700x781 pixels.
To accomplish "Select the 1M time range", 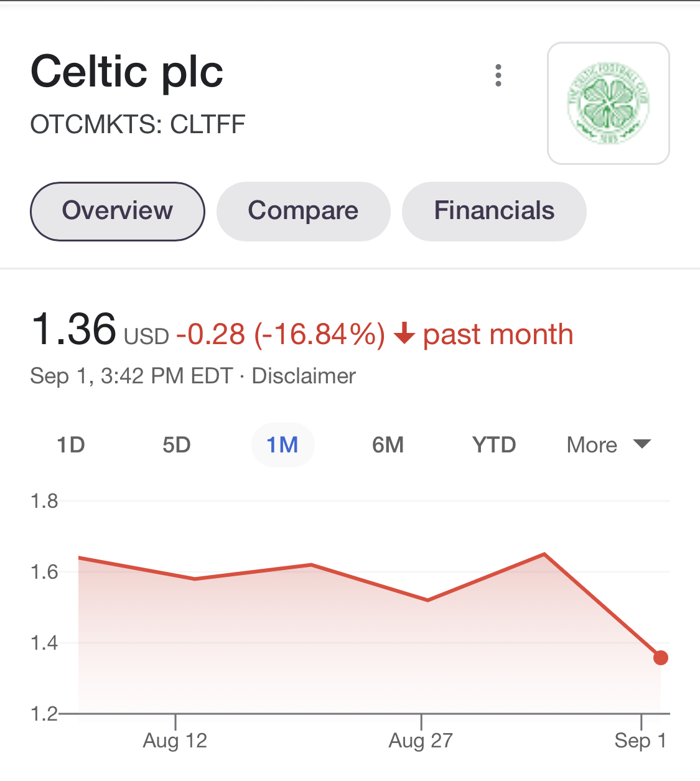I will click(x=282, y=445).
